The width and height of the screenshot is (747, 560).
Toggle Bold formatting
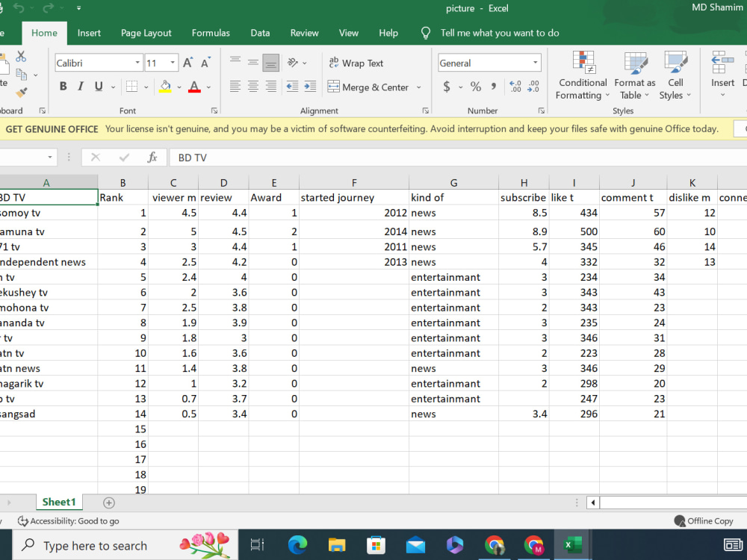(x=63, y=87)
